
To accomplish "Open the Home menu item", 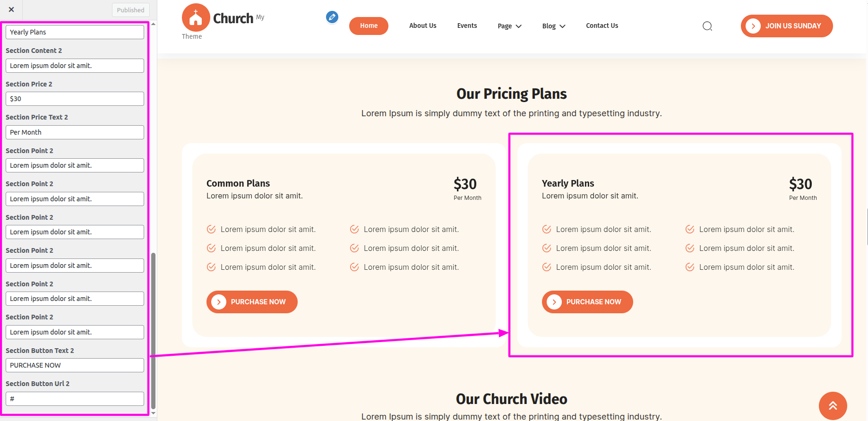I will pyautogui.click(x=369, y=26).
